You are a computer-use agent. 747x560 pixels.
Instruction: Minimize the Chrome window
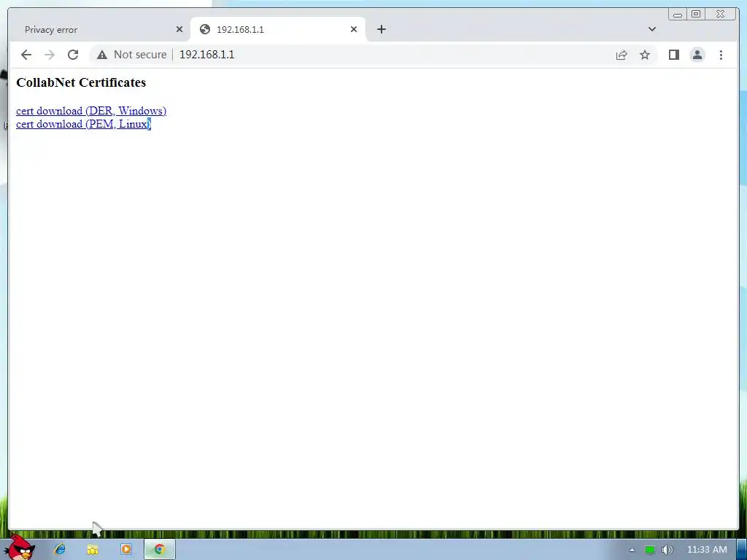coord(678,15)
